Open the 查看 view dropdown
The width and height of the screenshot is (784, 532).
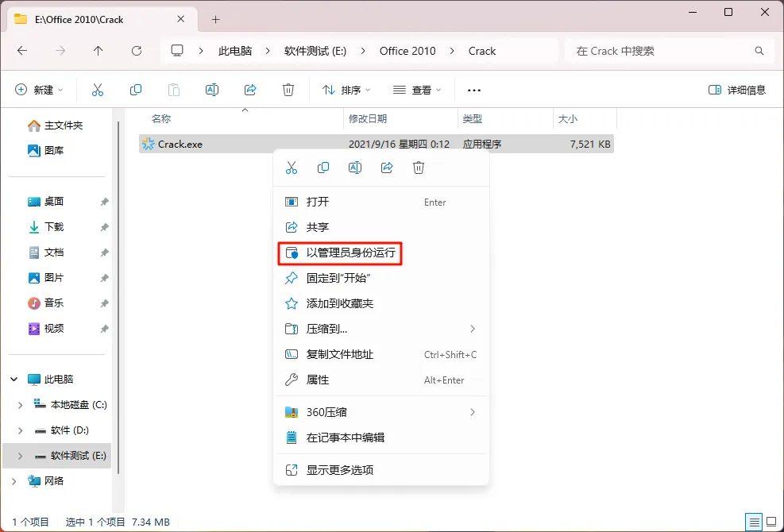(x=417, y=90)
